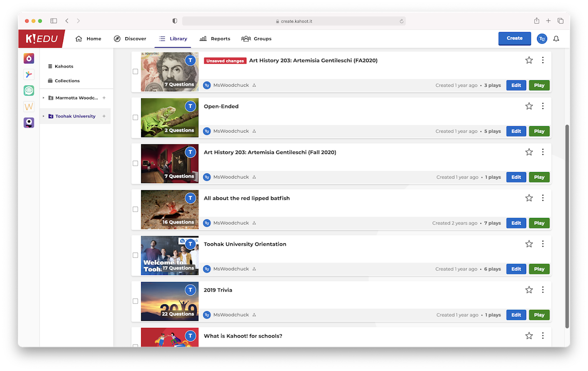This screenshot has height=371, width=588.
Task: Open the orange W app icon in sidebar
Action: pos(29,107)
